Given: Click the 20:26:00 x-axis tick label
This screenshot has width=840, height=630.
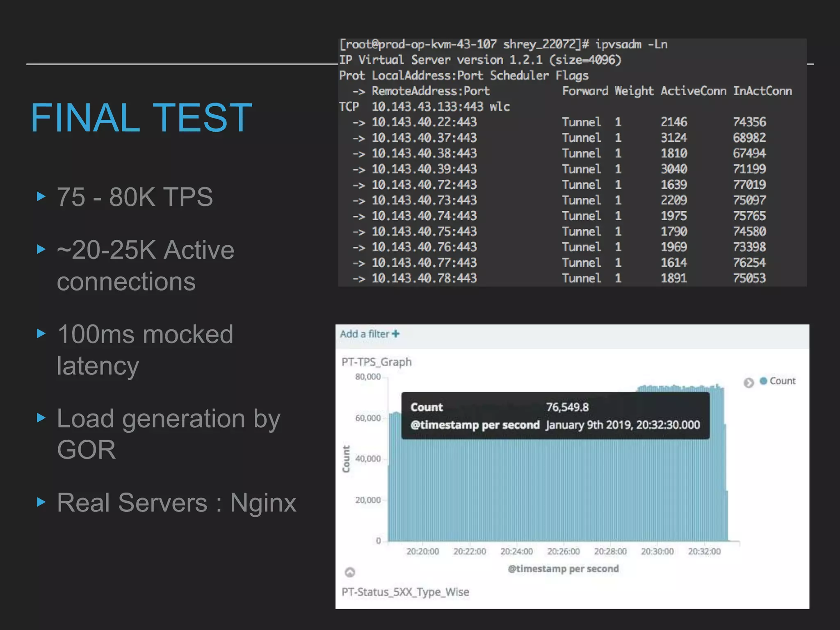Looking at the screenshot, I should pos(564,551).
